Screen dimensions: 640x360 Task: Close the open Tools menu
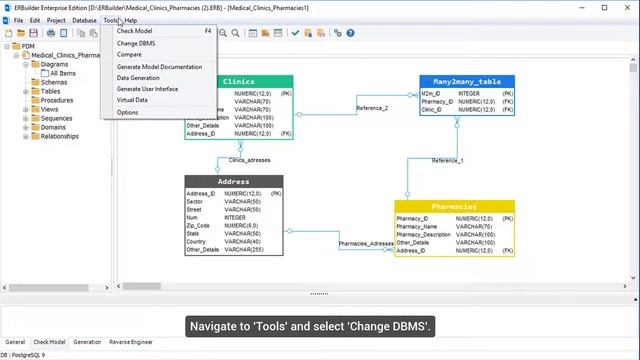[111, 20]
